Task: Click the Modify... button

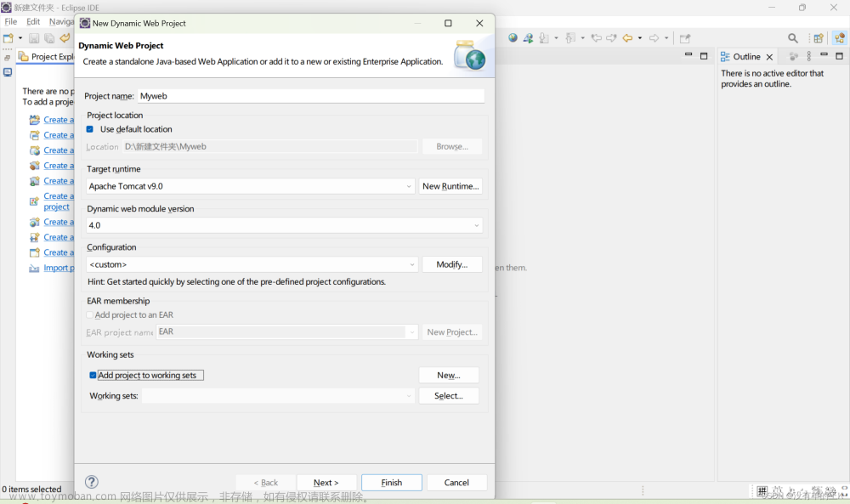Action: point(452,264)
